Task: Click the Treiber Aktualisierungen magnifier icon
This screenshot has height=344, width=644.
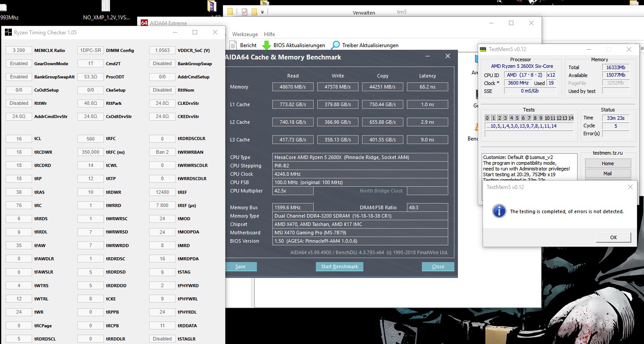Action: pyautogui.click(x=336, y=45)
